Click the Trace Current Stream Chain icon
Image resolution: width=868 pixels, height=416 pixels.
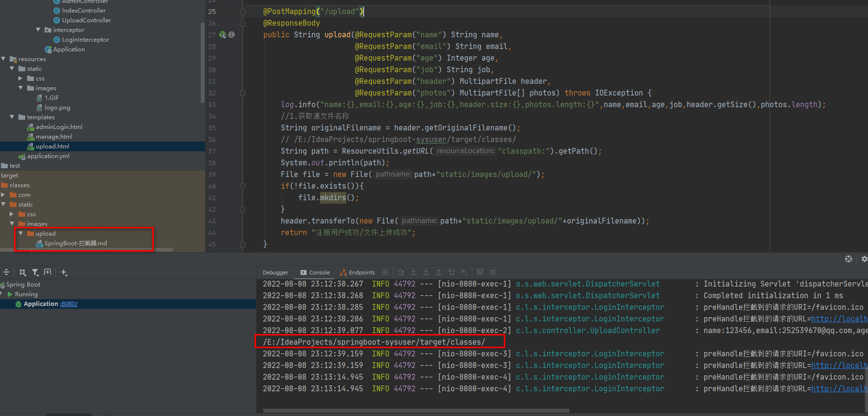point(493,272)
